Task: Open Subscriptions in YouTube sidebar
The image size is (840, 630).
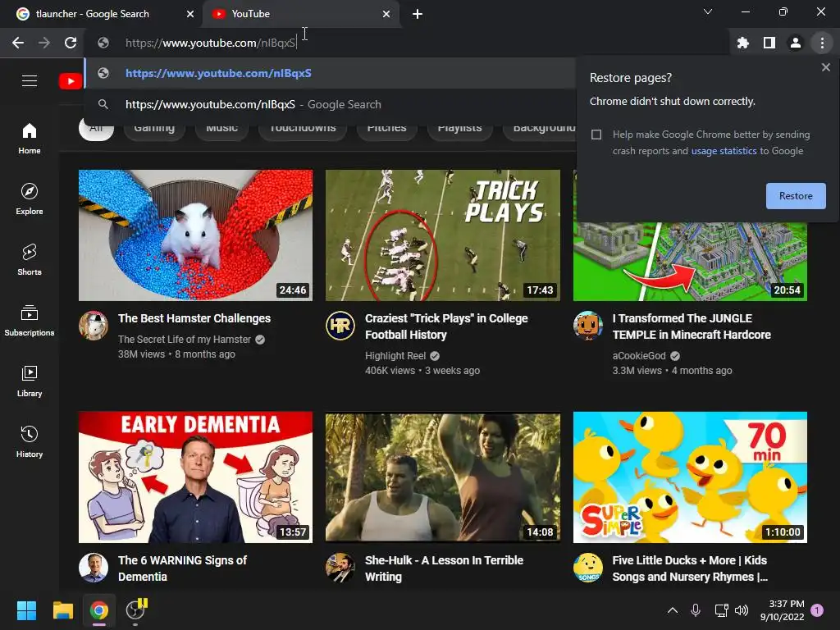Action: [x=30, y=320]
